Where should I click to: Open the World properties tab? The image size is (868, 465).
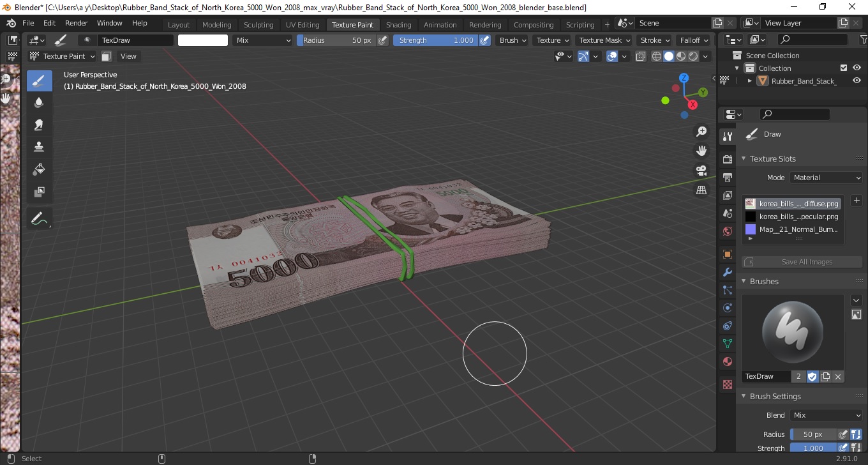click(727, 231)
